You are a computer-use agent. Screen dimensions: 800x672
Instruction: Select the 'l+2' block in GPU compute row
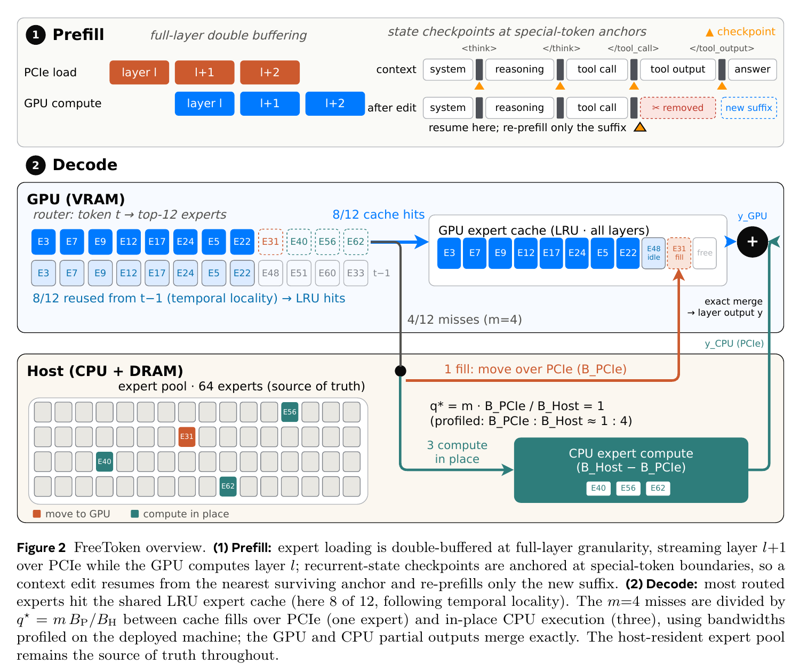[335, 103]
